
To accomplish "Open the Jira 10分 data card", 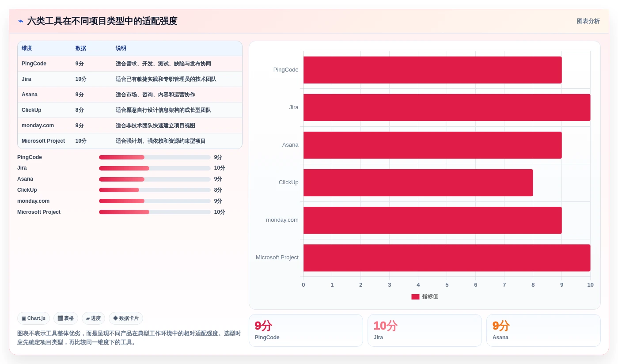I will click(425, 330).
